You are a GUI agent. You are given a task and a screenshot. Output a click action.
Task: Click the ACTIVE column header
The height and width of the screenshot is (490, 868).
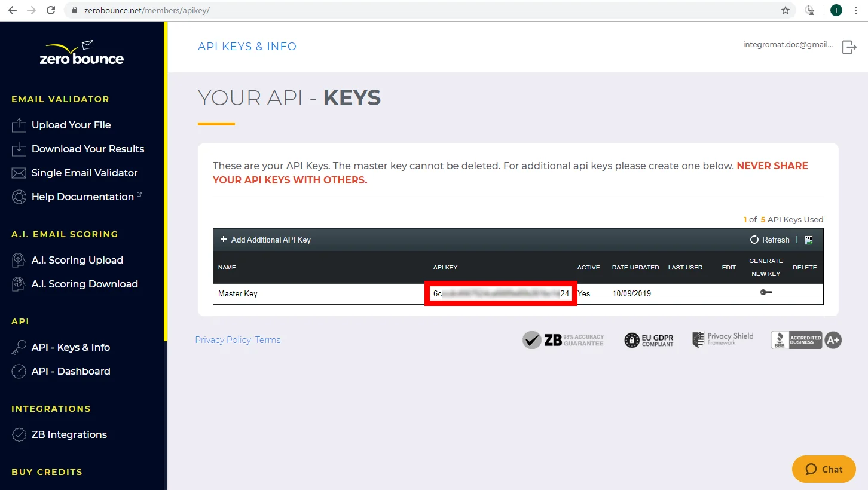coord(589,267)
